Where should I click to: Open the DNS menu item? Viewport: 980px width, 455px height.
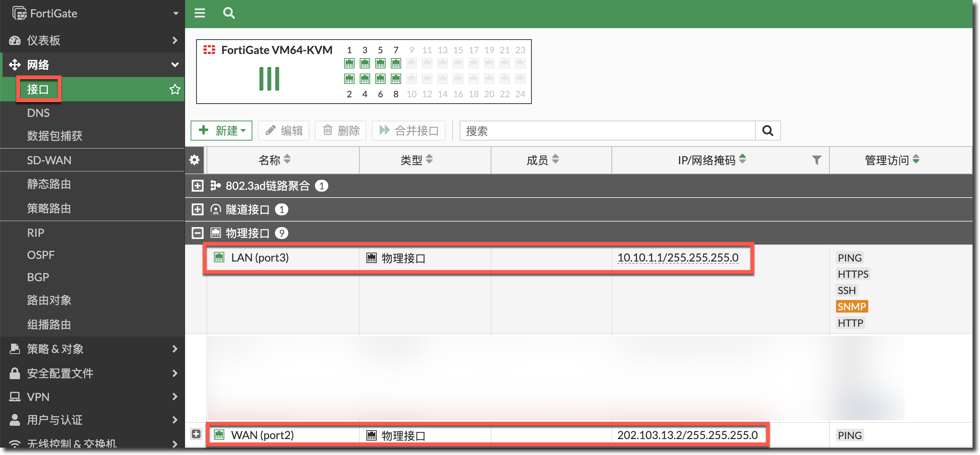click(x=38, y=113)
